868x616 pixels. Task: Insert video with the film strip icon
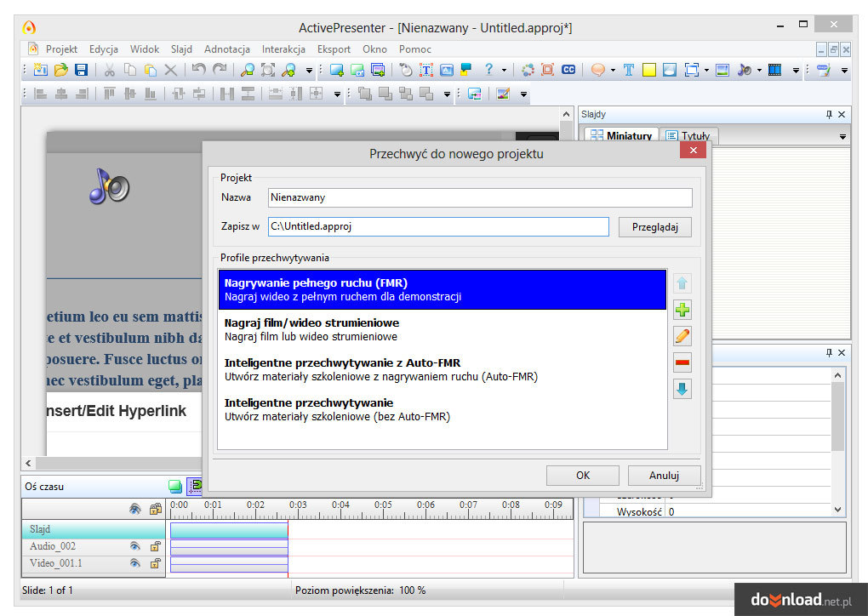click(x=775, y=70)
